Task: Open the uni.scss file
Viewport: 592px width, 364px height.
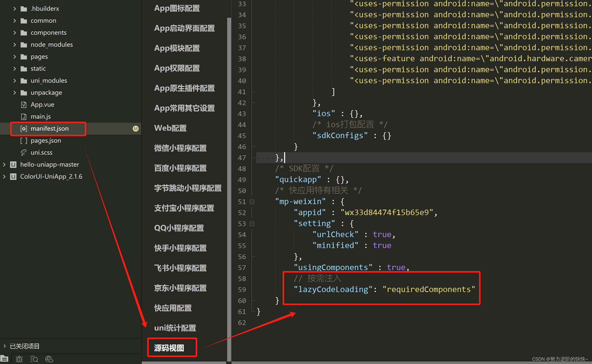Action: (41, 153)
